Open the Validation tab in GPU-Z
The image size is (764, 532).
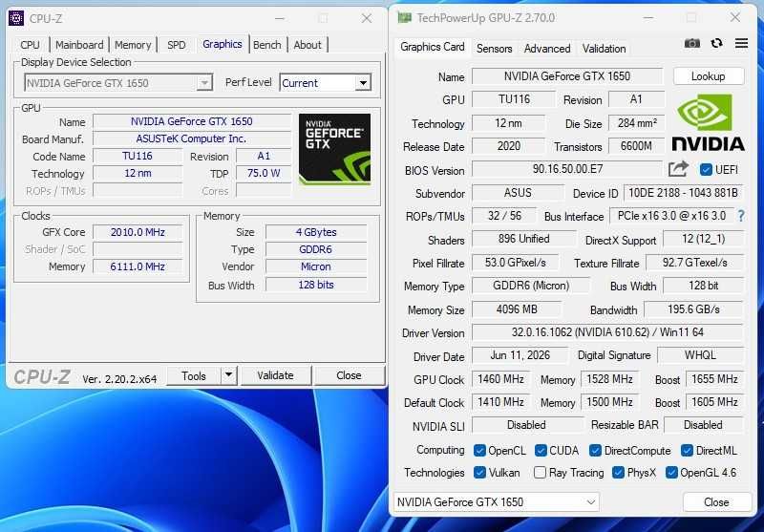click(x=604, y=48)
